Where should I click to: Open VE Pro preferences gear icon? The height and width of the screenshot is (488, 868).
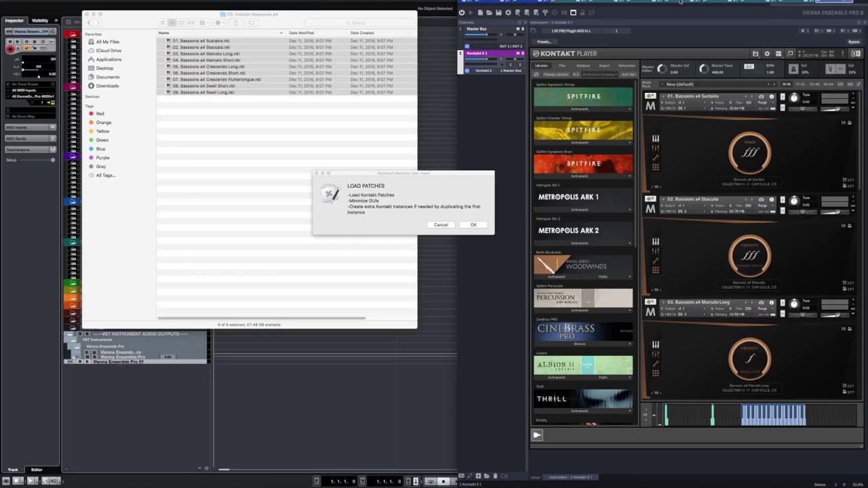[x=508, y=12]
